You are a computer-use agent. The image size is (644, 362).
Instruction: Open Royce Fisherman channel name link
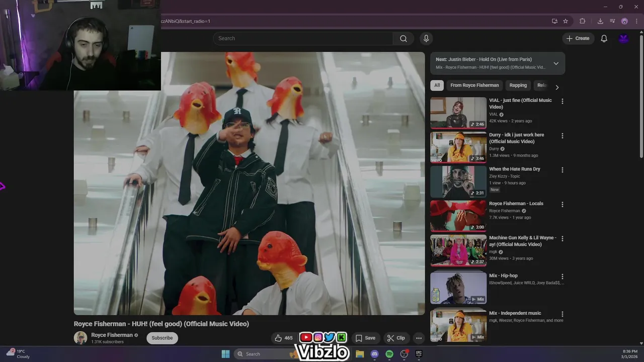[112, 335]
